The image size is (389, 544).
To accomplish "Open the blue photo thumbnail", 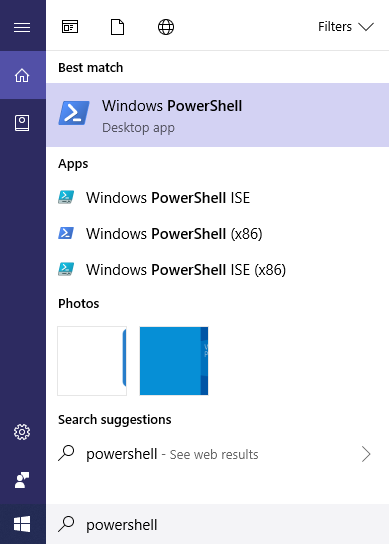I will (174, 361).
